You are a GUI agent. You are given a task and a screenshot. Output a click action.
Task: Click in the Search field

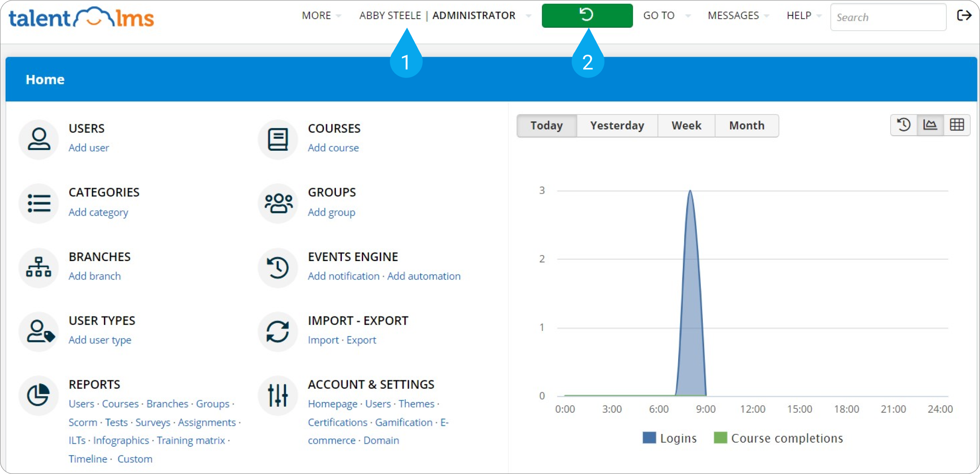(888, 17)
